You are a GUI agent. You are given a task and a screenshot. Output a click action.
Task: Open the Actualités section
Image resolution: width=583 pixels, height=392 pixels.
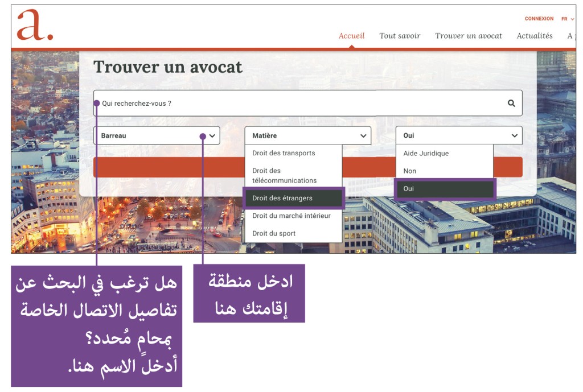[x=534, y=35]
